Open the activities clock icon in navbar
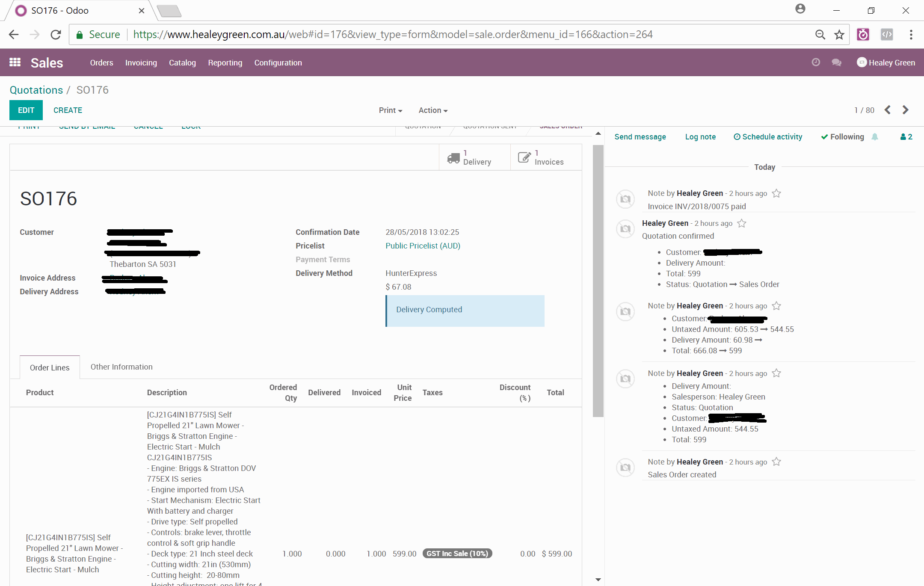Screen dimensions: 924x586 pos(816,62)
